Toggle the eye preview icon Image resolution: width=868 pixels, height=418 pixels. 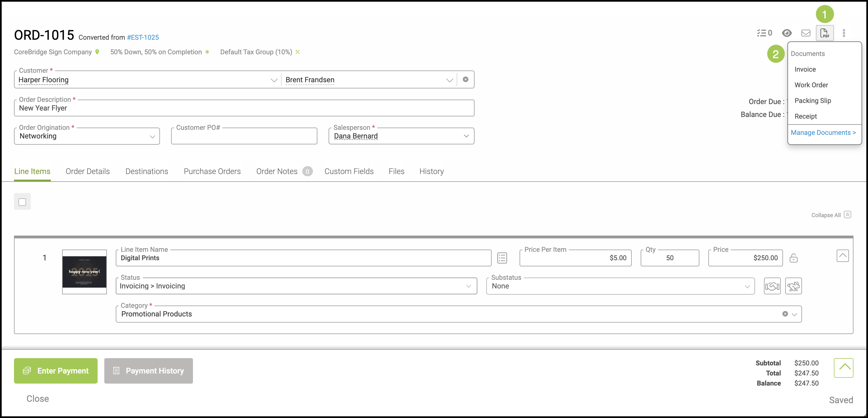(x=787, y=33)
